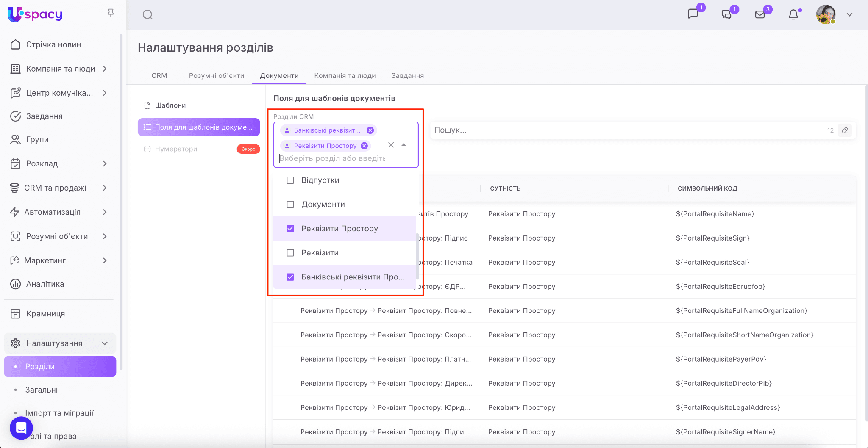Collapse the Розділи CRM dropdown arrow

[x=404, y=145]
